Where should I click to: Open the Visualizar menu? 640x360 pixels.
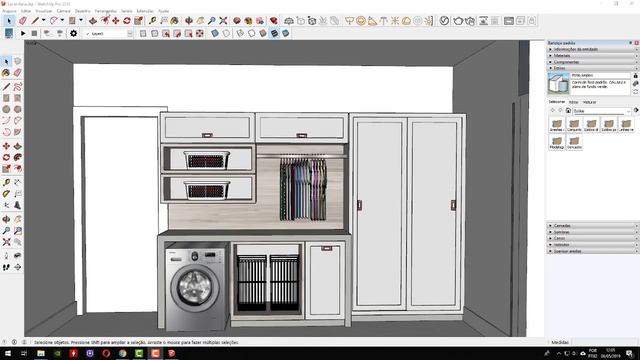click(44, 11)
